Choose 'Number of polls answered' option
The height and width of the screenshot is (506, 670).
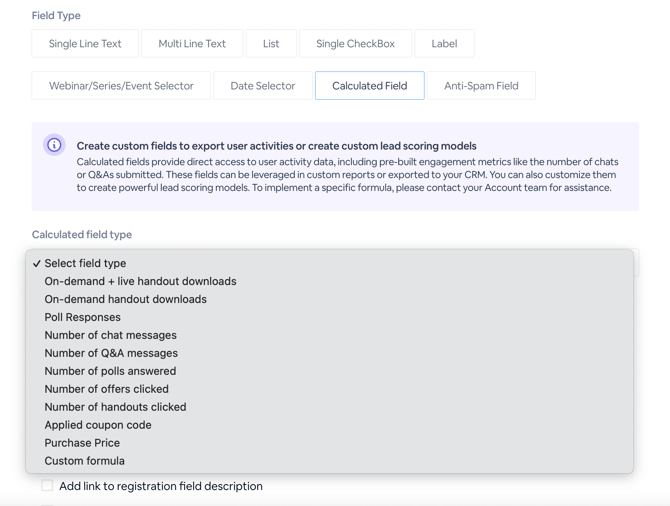pos(110,371)
